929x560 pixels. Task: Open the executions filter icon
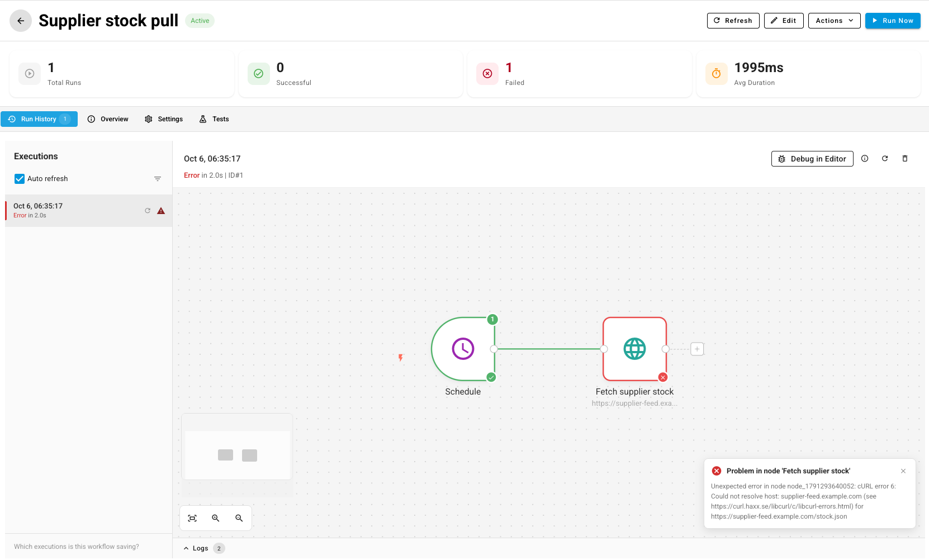click(158, 179)
